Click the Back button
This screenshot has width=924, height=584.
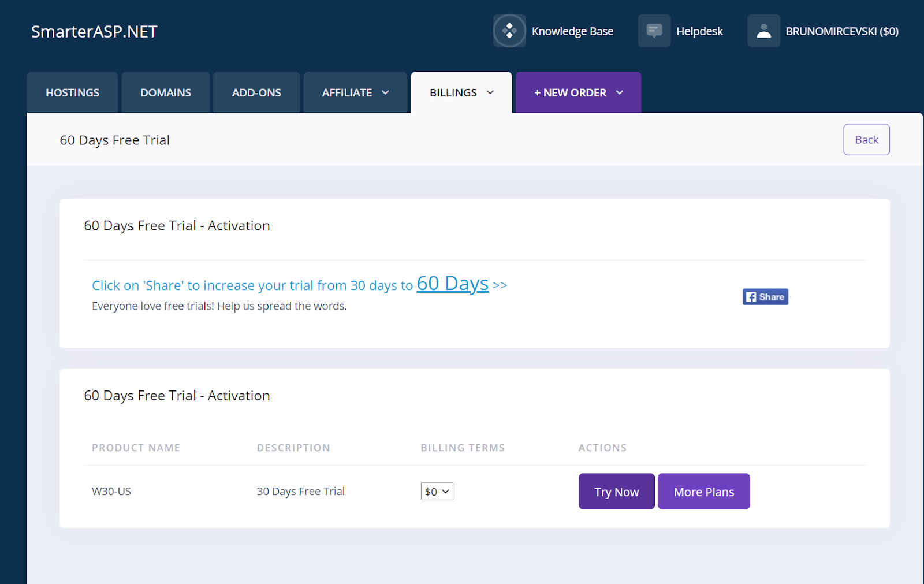[x=866, y=140]
